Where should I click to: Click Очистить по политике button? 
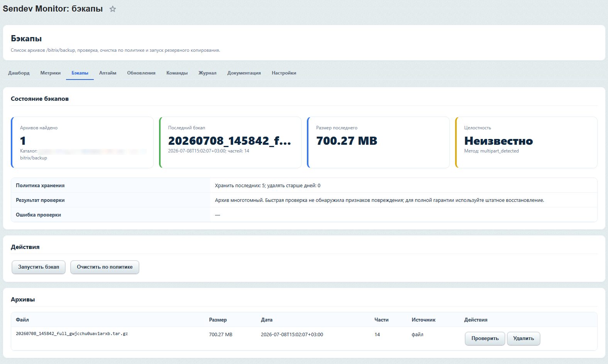pyautogui.click(x=105, y=267)
